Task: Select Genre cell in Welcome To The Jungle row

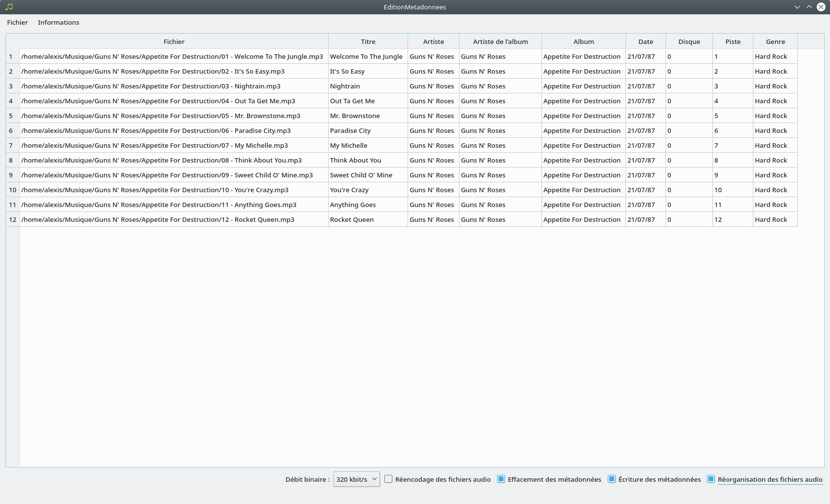Action: click(x=775, y=56)
